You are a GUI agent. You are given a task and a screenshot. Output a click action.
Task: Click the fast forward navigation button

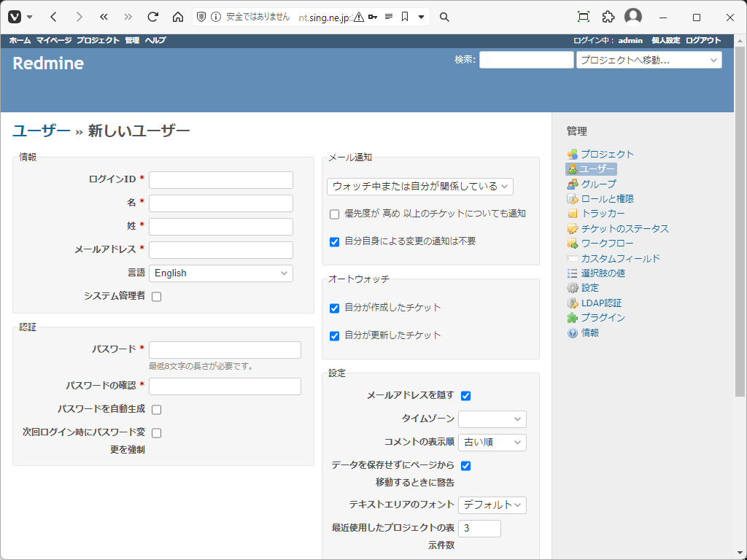click(x=128, y=17)
